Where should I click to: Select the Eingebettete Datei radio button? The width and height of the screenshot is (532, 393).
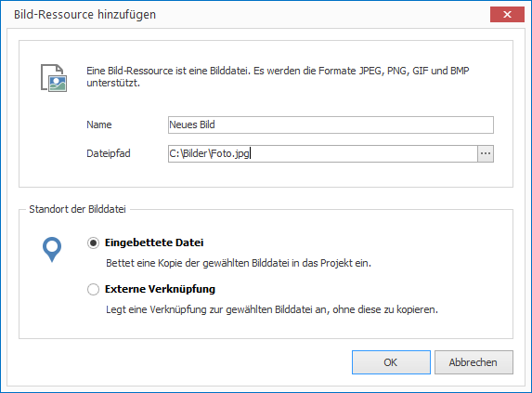pyautogui.click(x=93, y=243)
